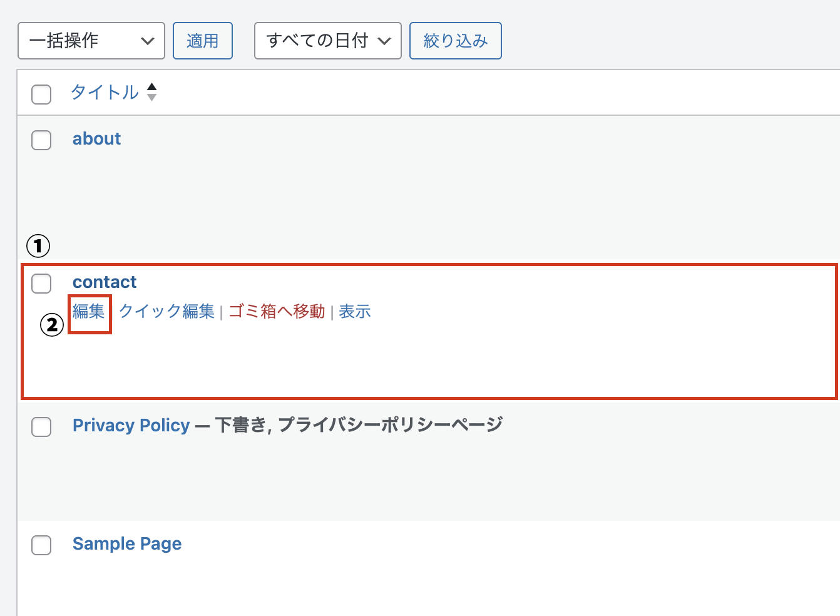This screenshot has height=616, width=840.
Task: Check the checkbox for the about page
Action: pos(41,140)
